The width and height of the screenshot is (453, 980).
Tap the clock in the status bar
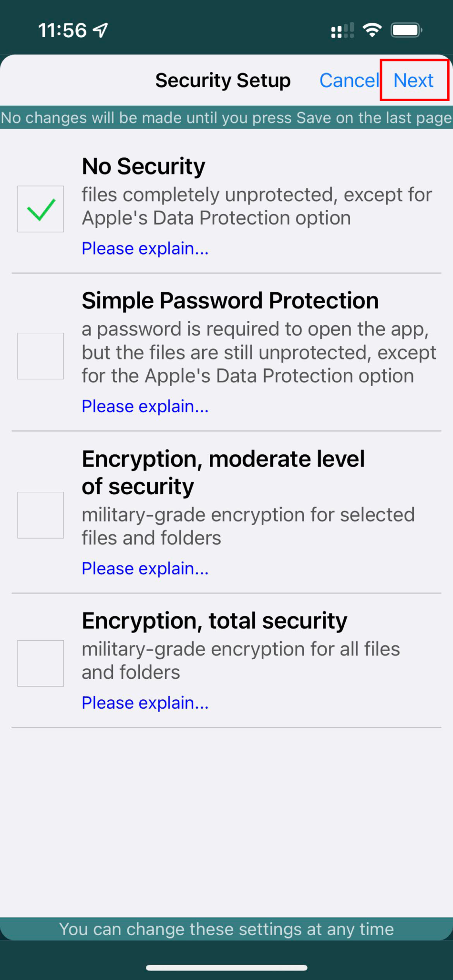tap(64, 30)
